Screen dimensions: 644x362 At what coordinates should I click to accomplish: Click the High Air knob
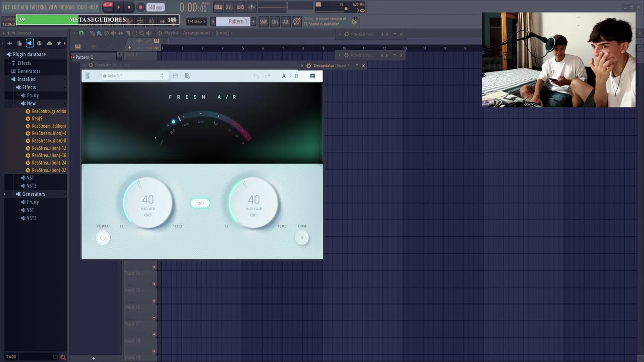pyautogui.click(x=254, y=203)
